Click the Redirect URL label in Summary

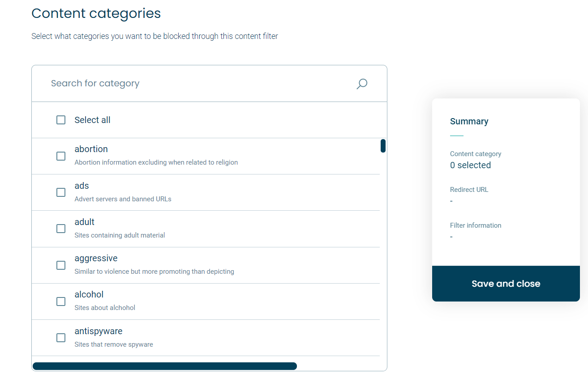pos(469,190)
